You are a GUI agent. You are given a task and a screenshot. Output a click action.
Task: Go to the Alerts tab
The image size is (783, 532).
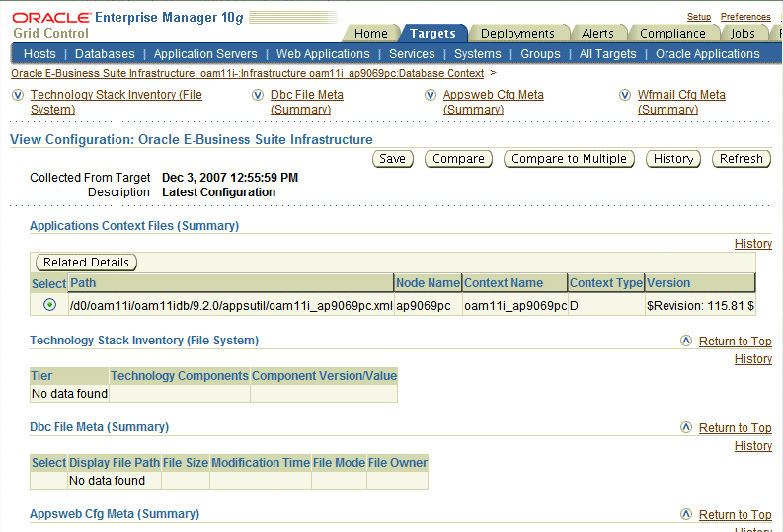click(x=597, y=34)
